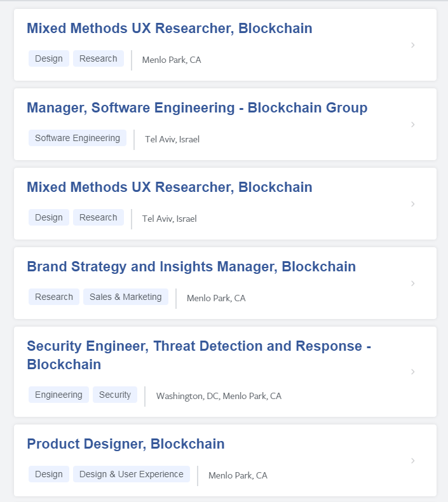
Task: Click Research tag on Brand Strategy card
Action: 54,297
